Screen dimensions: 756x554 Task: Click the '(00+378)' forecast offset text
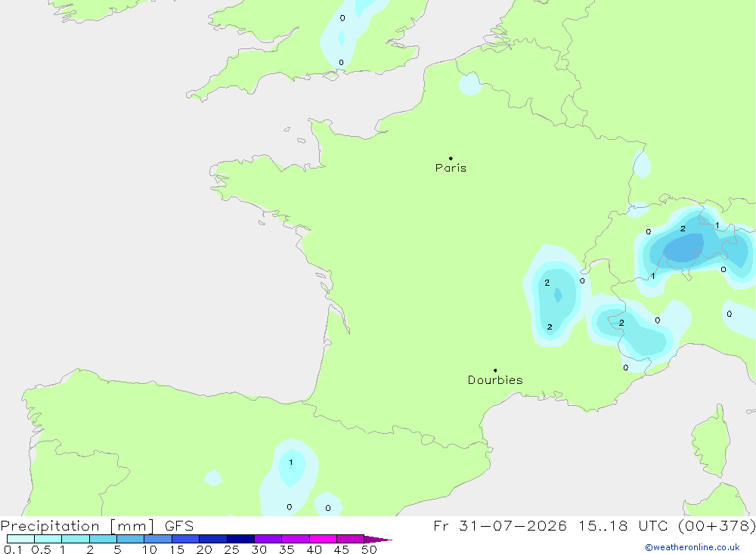(717, 525)
